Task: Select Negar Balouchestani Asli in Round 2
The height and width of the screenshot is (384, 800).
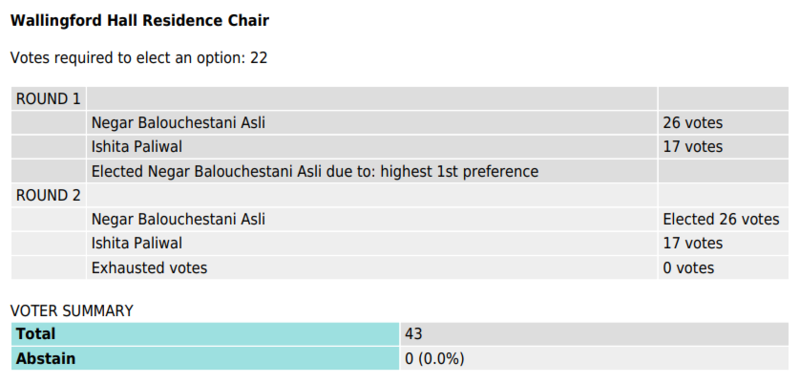Action: [x=178, y=219]
